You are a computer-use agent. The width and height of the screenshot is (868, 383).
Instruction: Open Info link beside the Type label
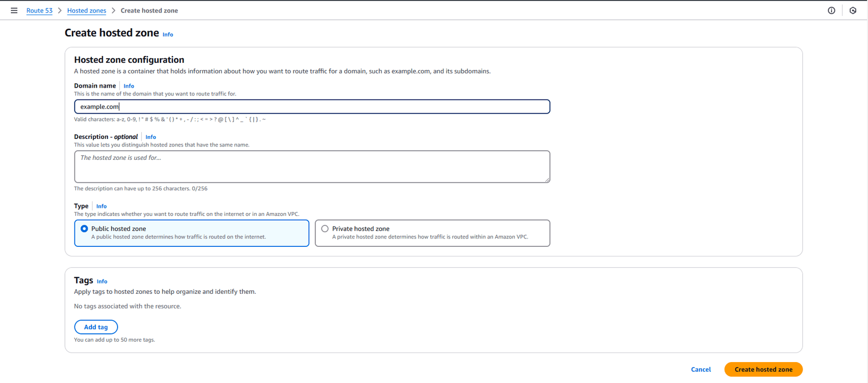[101, 206]
